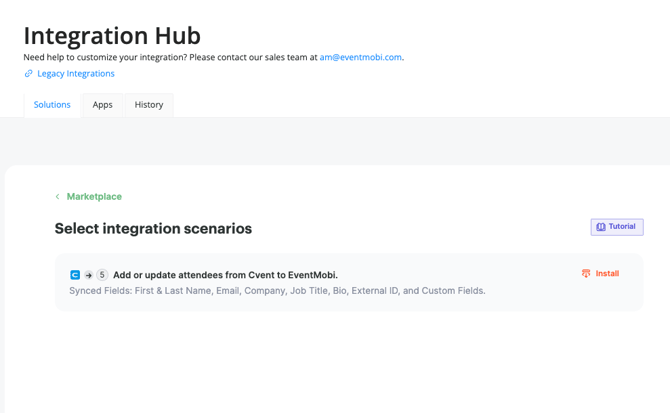Click the scenario title about updating attendees

pos(225,275)
